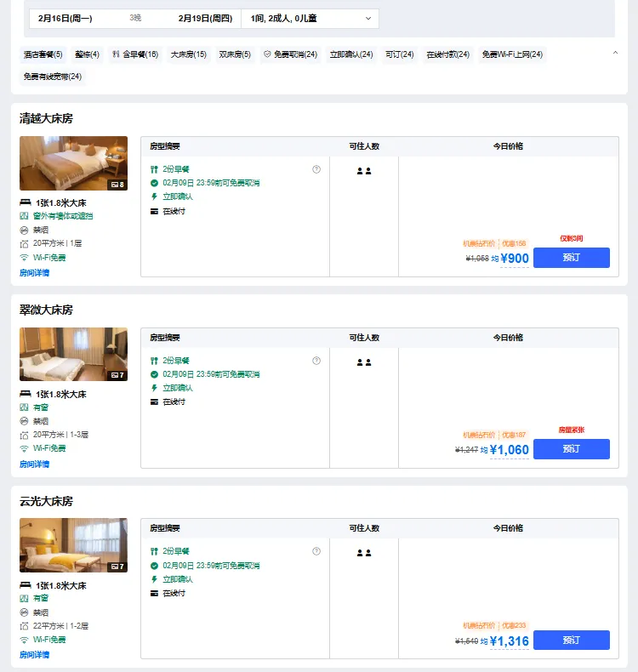Image resolution: width=638 pixels, height=672 pixels.
Task: Open 房间详情 for 清越大床房
Action: pos(35,273)
